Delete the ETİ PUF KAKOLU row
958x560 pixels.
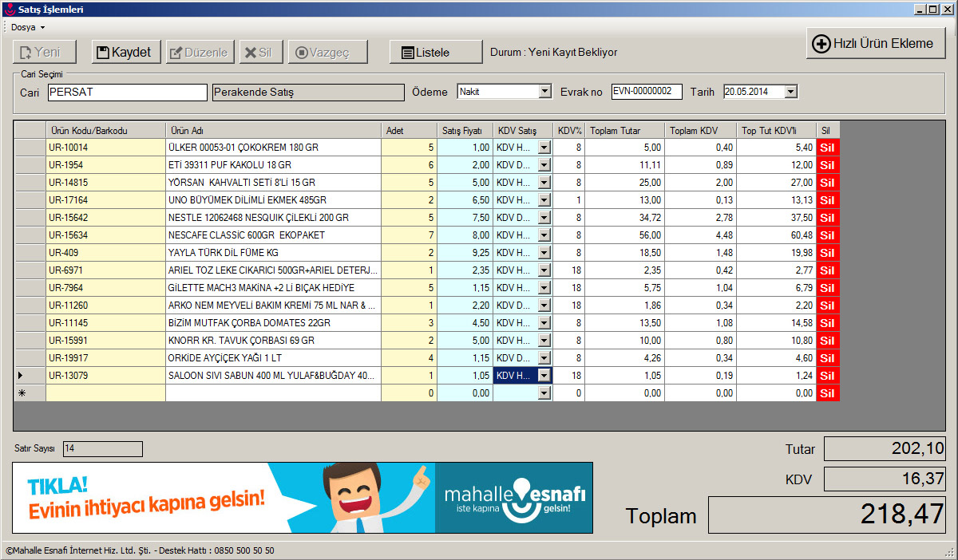[x=828, y=165]
